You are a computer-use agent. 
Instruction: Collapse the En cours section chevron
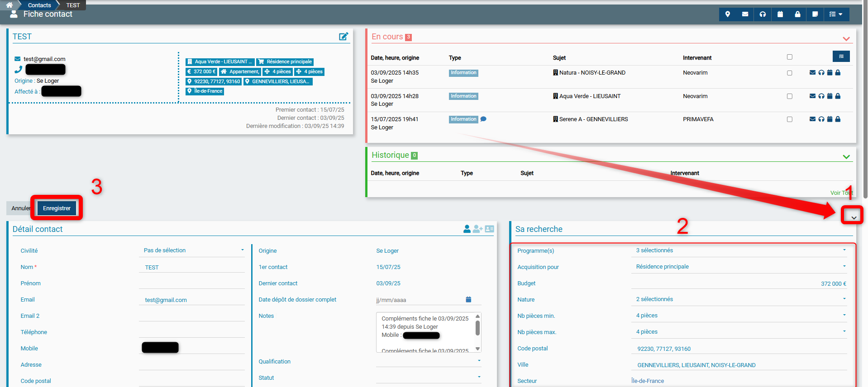click(846, 38)
